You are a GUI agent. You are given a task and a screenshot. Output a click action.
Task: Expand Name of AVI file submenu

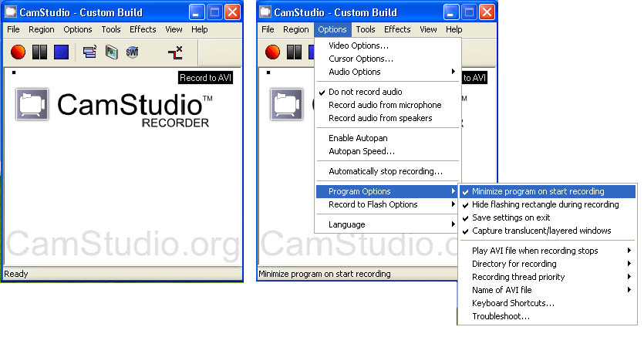click(547, 290)
